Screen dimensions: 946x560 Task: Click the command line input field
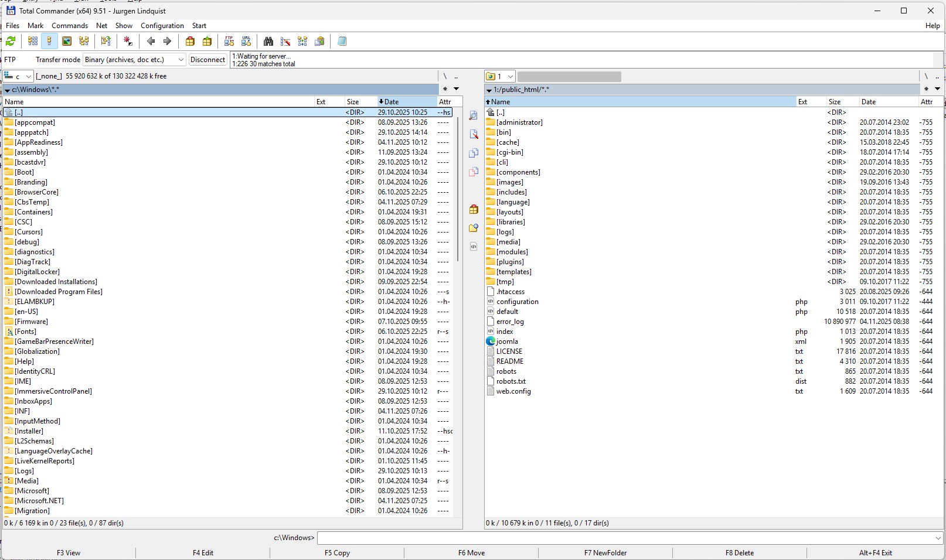click(x=627, y=538)
